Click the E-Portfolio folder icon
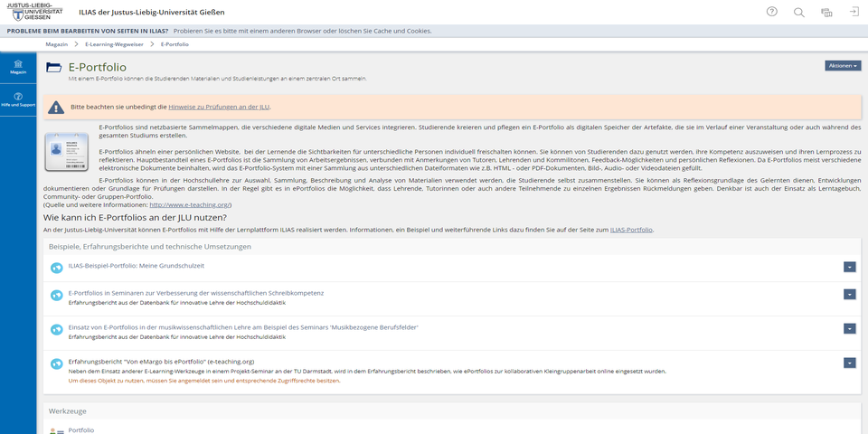Screen dimensions: 868x434 [53, 68]
